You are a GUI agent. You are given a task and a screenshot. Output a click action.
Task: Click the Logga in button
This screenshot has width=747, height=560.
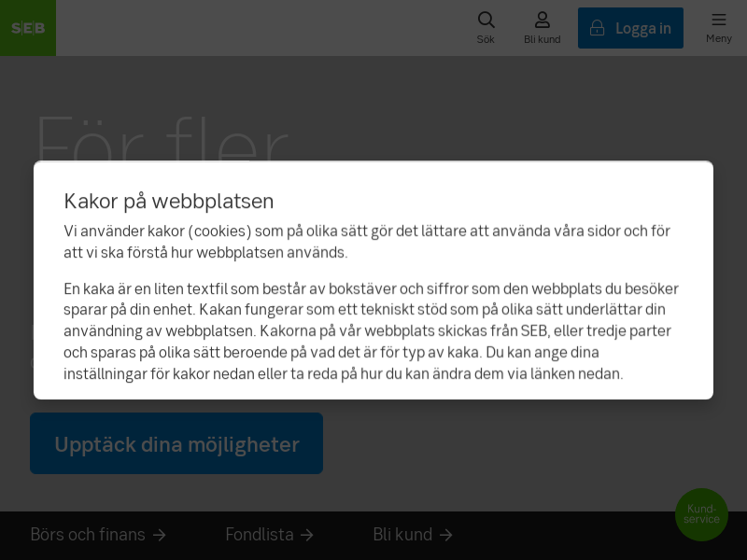630,28
